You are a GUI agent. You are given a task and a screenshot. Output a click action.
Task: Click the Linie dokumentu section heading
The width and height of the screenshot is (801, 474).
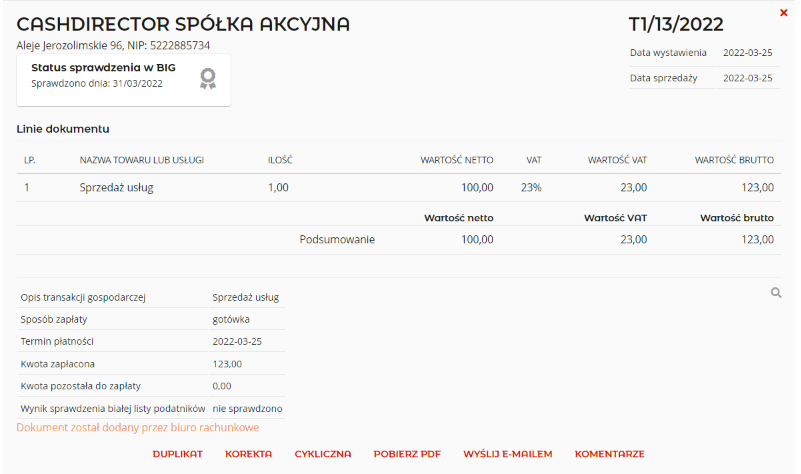pyautogui.click(x=63, y=129)
